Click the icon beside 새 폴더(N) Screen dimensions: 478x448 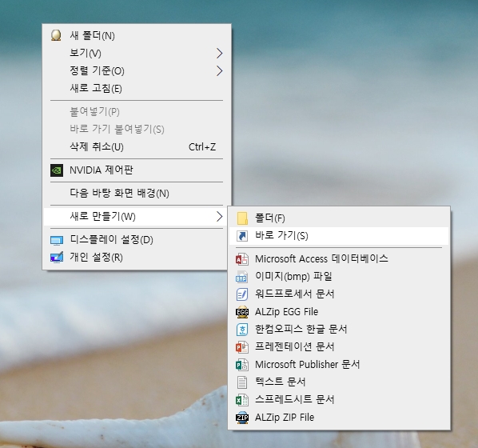[56, 35]
